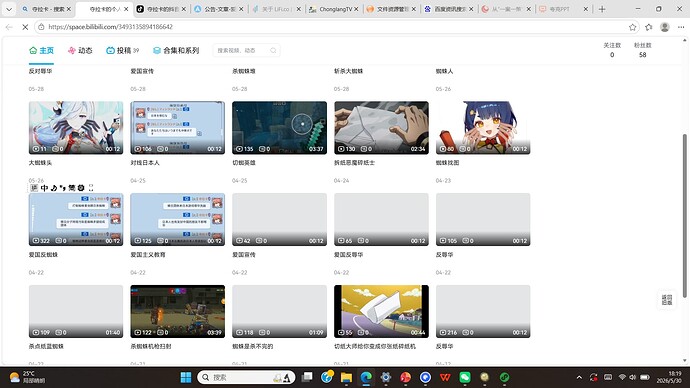
Task: Click the 关注数 following count
Action: tap(612, 50)
